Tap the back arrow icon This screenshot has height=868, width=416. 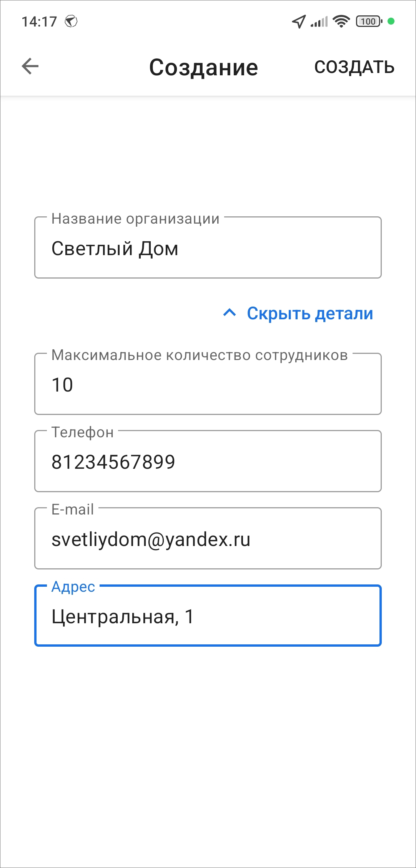tap(30, 66)
